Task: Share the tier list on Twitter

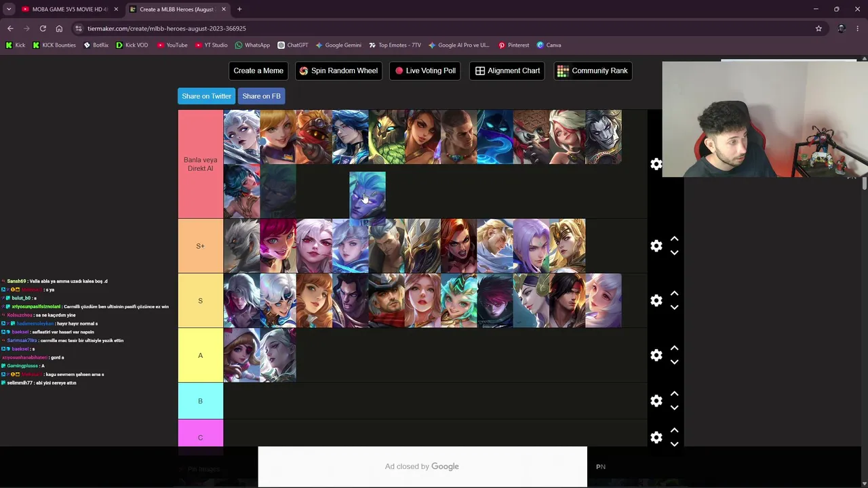Action: pyautogui.click(x=206, y=96)
